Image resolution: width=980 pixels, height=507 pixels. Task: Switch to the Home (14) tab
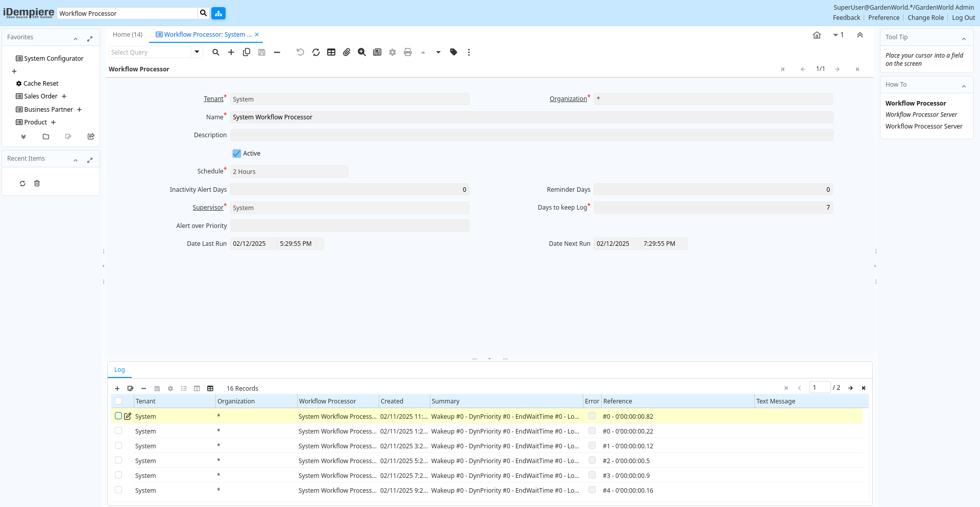(128, 35)
